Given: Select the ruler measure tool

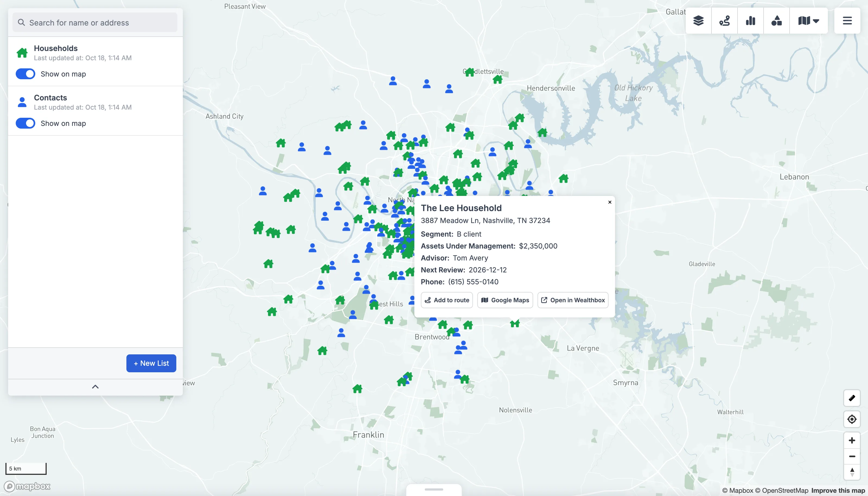Looking at the screenshot, I should [x=852, y=398].
